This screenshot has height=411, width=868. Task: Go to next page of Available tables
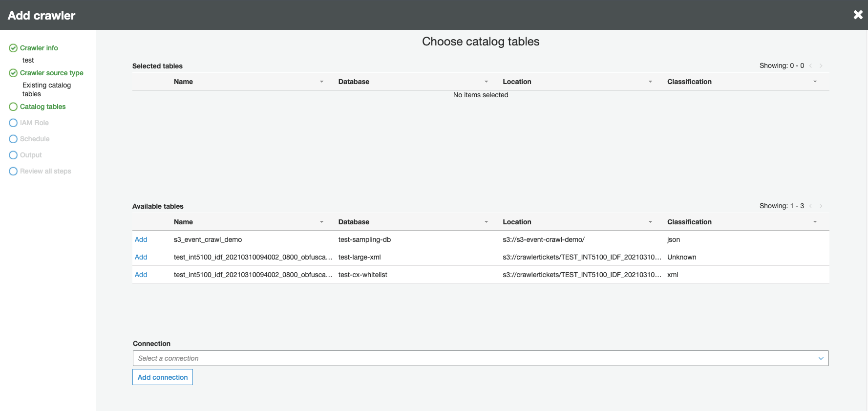(x=821, y=206)
